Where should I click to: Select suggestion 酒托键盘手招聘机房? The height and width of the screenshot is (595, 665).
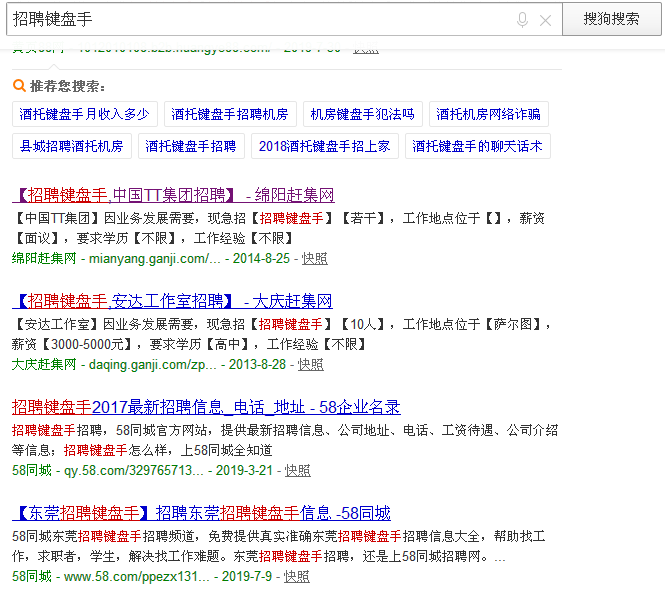pyautogui.click(x=230, y=115)
